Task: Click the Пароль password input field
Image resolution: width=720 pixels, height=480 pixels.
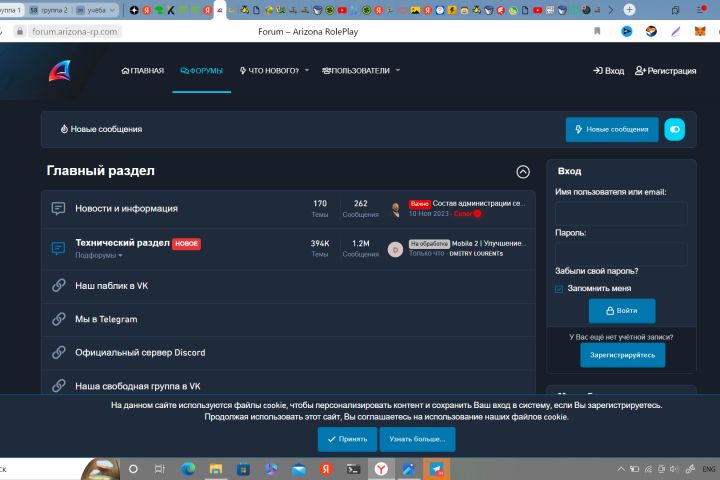Action: coord(621,254)
